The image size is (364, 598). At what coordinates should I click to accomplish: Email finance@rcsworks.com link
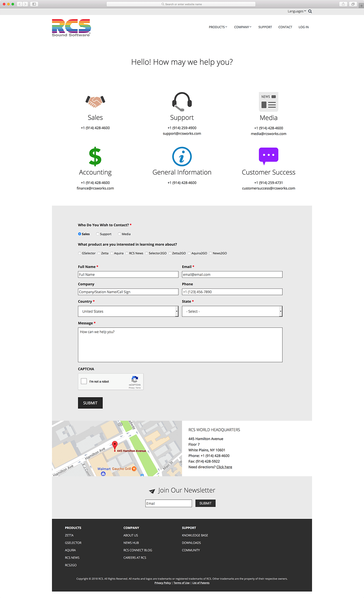[x=95, y=188]
